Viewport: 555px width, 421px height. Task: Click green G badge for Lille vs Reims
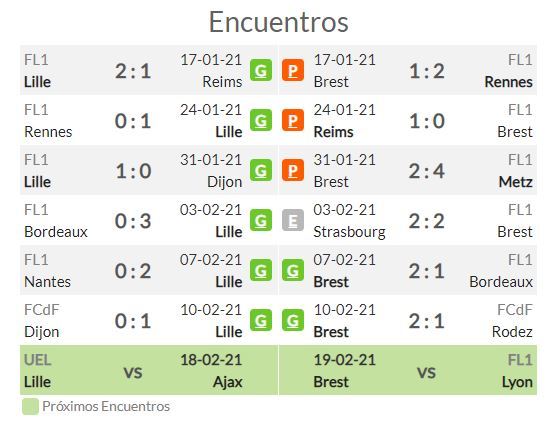[261, 70]
